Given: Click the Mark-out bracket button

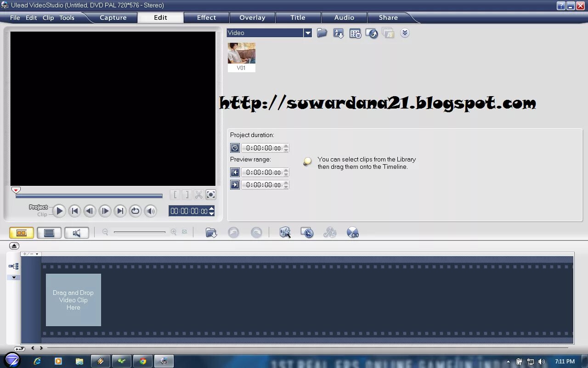Looking at the screenshot, I should pos(187,195).
